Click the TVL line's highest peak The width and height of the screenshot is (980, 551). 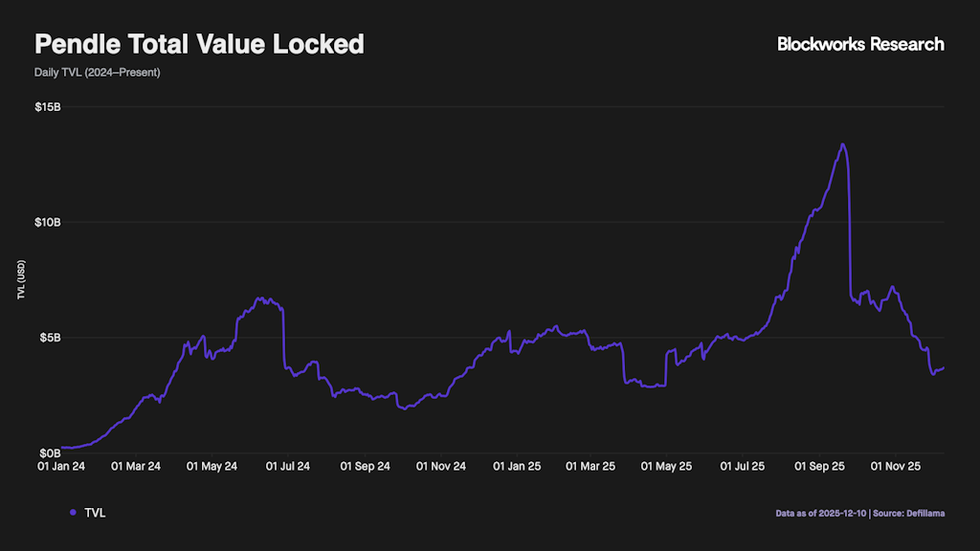click(842, 144)
